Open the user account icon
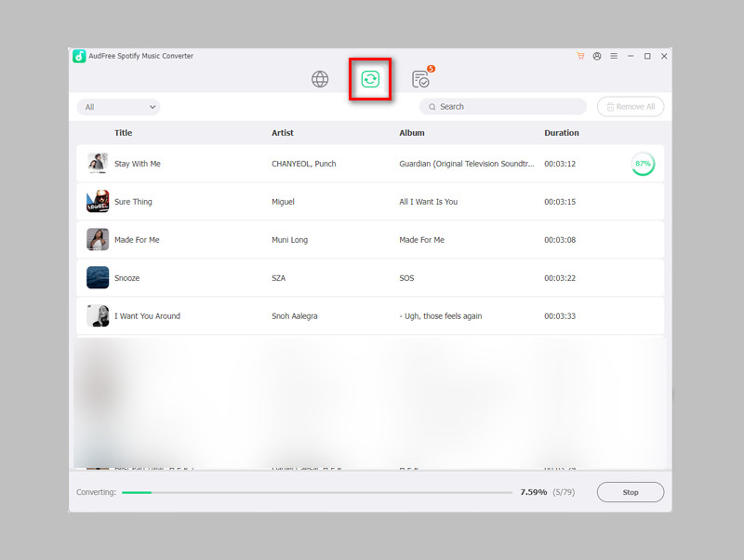 coord(597,56)
